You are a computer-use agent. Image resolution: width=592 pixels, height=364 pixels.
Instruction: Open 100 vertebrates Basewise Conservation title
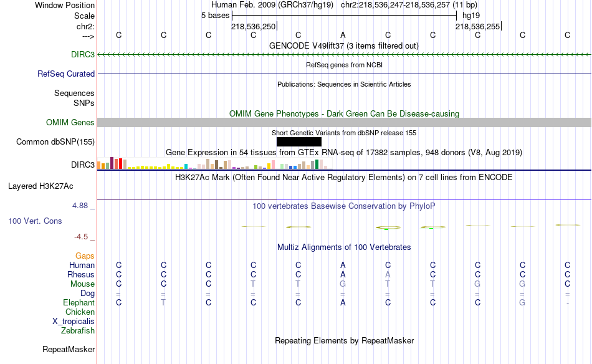pyautogui.click(x=344, y=206)
